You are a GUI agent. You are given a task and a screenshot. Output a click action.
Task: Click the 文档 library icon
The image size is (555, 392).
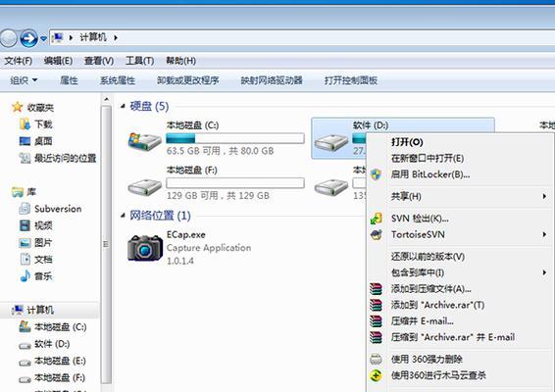point(25,260)
